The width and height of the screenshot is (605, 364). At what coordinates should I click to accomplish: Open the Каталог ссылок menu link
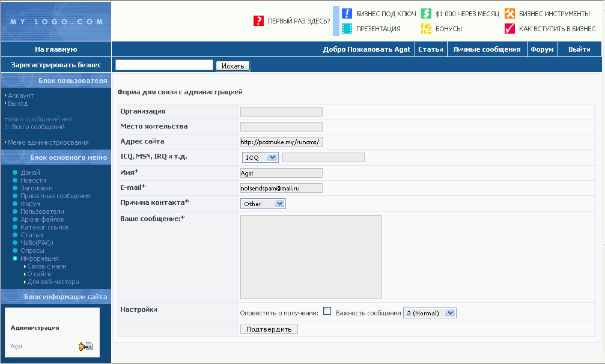44,227
